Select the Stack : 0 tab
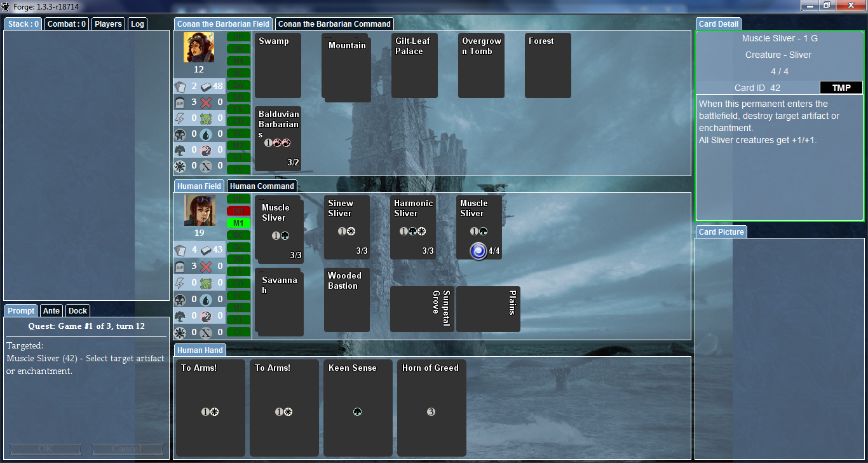The height and width of the screenshot is (463, 868). [x=24, y=24]
